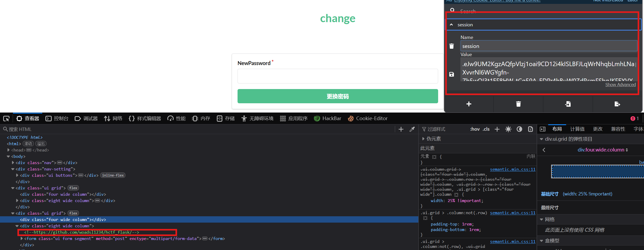
Task: Select the hctf_flask GitHub comment line
Action: point(82,232)
